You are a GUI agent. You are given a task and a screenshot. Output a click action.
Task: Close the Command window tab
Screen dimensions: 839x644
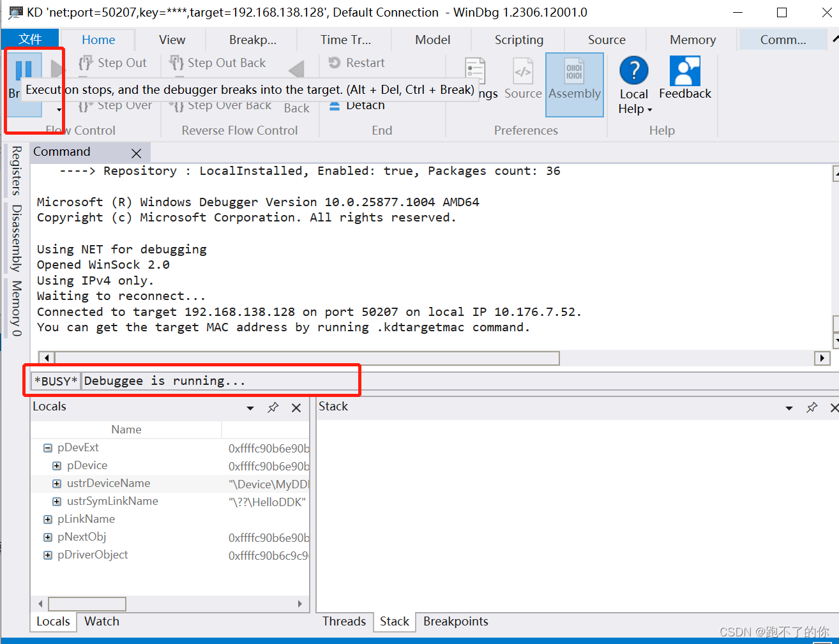(x=136, y=153)
